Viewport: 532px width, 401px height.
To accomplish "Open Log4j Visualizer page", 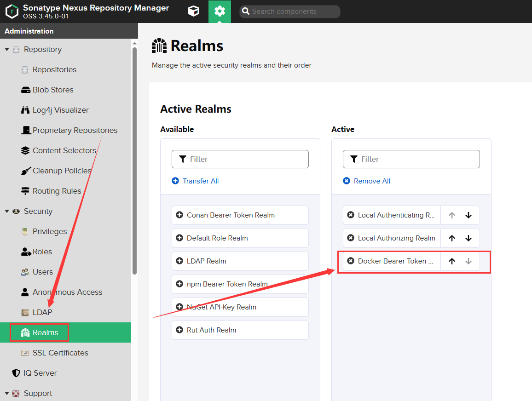I will click(60, 110).
